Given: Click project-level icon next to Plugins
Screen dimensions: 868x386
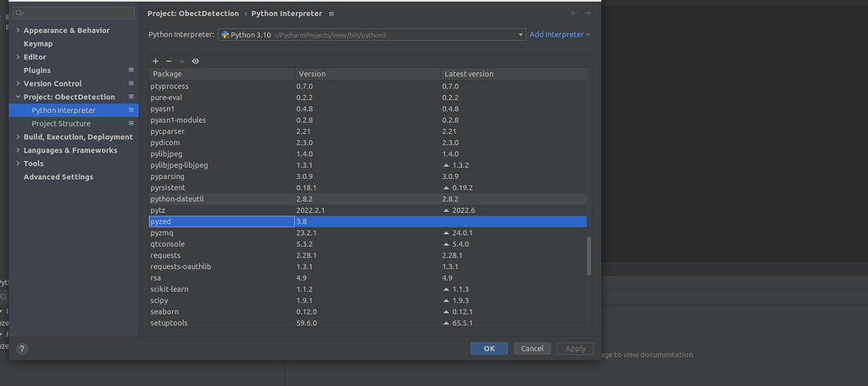Looking at the screenshot, I should 131,70.
